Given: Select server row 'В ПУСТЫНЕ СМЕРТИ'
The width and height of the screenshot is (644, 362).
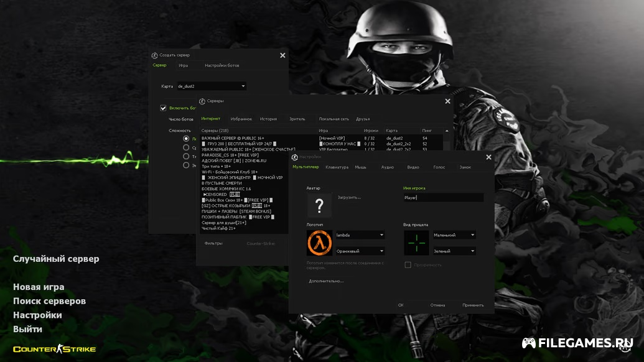Looking at the screenshot, I should [244, 183].
